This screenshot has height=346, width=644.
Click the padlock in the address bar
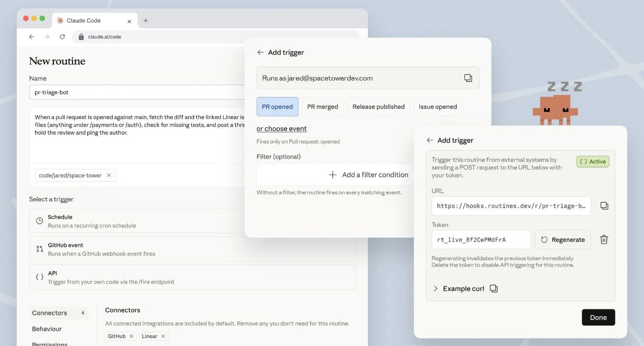(81, 36)
